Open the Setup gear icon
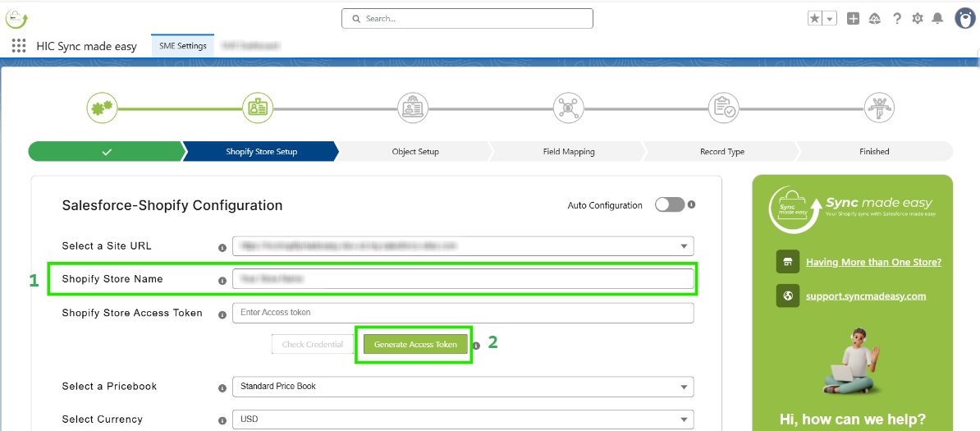The height and width of the screenshot is (431, 980). [x=918, y=19]
